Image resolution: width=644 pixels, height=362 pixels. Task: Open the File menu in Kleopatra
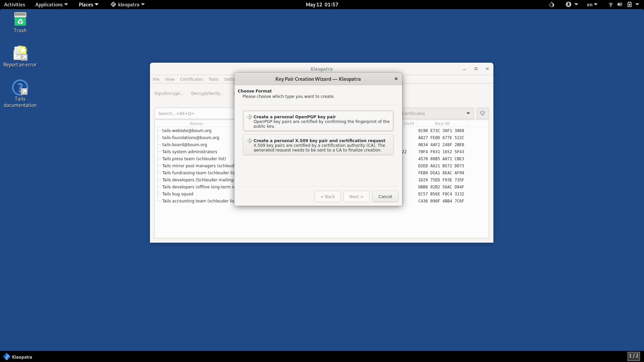(x=156, y=79)
